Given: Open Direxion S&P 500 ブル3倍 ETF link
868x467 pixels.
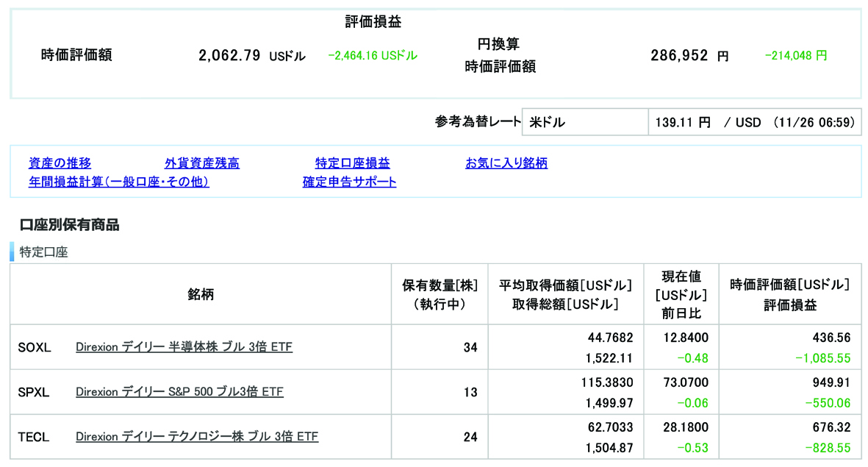Looking at the screenshot, I should coord(179,392).
